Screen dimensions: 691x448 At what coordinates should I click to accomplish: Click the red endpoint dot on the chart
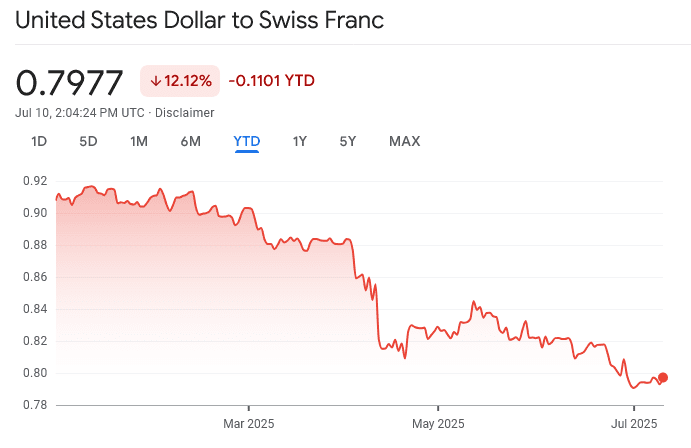point(662,377)
